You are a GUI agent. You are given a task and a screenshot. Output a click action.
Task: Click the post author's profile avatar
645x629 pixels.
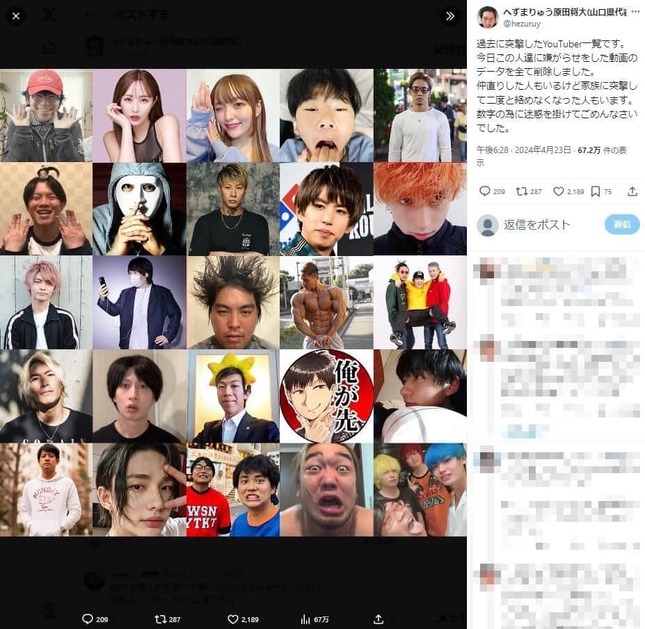click(487, 17)
